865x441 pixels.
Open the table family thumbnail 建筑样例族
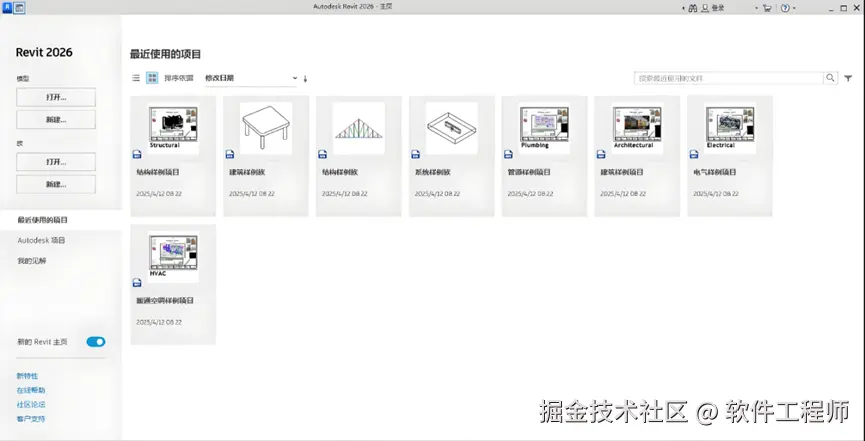[x=266, y=128]
